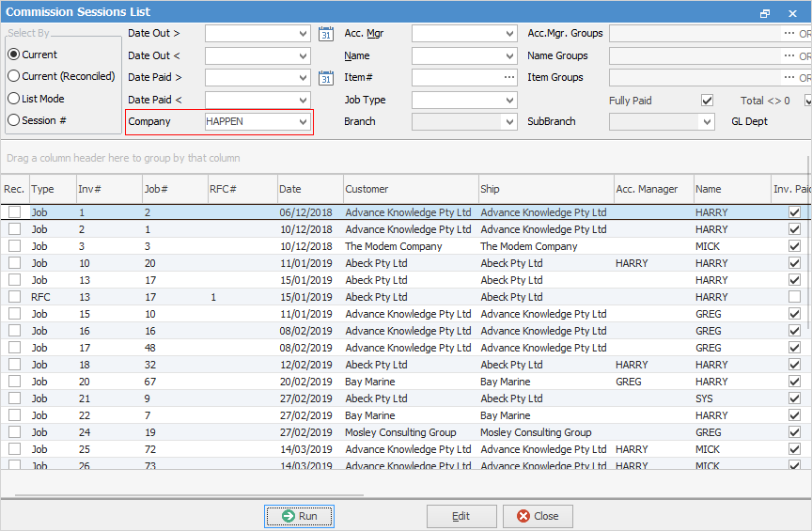Viewport: 812px width, 531px height.
Task: Expand the Company dropdown showing HAPPEN
Action: (303, 122)
